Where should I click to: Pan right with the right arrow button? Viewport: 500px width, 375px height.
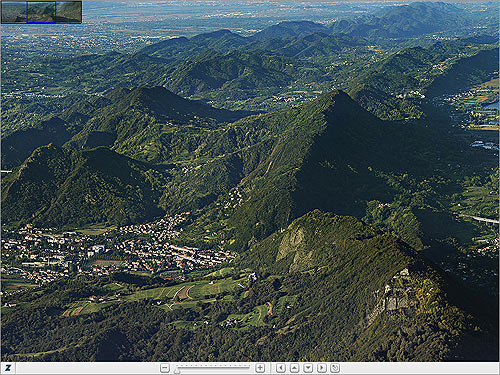[322, 368]
